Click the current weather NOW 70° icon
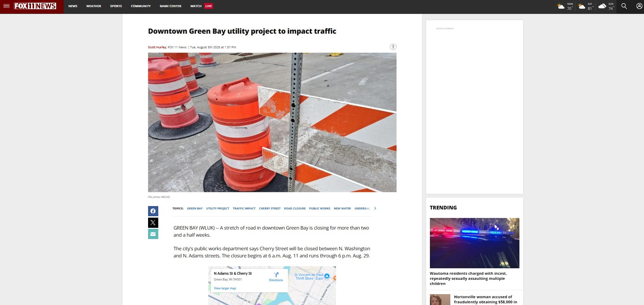Image resolution: width=644 pixels, height=305 pixels. pos(565,6)
